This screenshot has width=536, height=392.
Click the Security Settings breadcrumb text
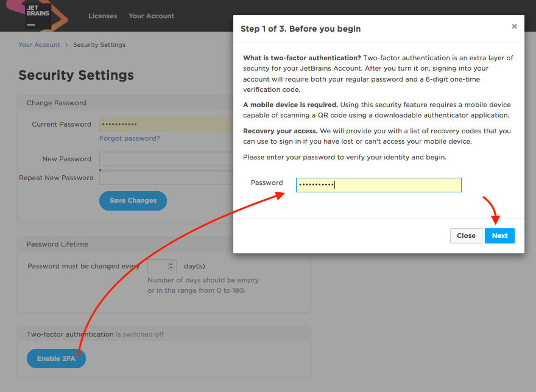(x=99, y=45)
